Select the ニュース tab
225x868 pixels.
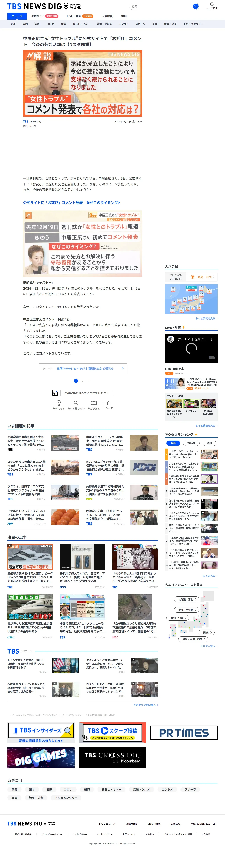(x=17, y=16)
